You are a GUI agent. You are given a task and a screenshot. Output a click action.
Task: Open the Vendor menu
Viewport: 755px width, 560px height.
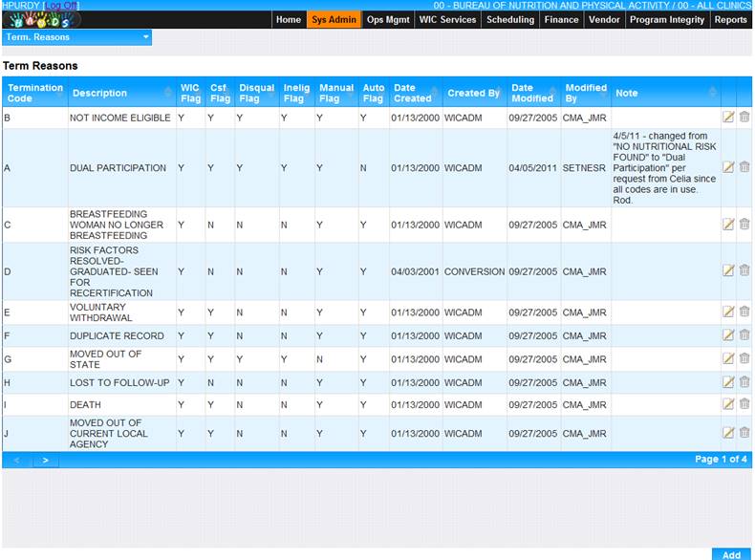[x=604, y=20]
